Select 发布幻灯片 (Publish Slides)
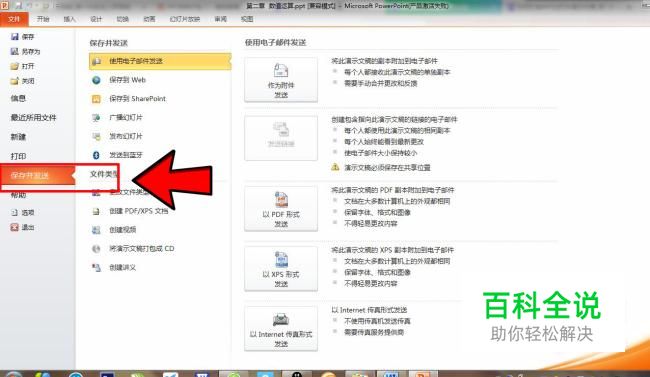This screenshot has width=650, height=377. [x=117, y=136]
